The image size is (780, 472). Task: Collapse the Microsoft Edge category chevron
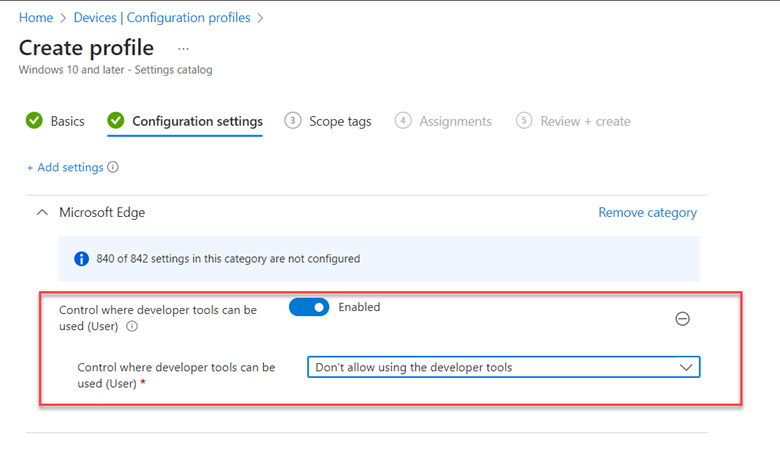pos(42,212)
